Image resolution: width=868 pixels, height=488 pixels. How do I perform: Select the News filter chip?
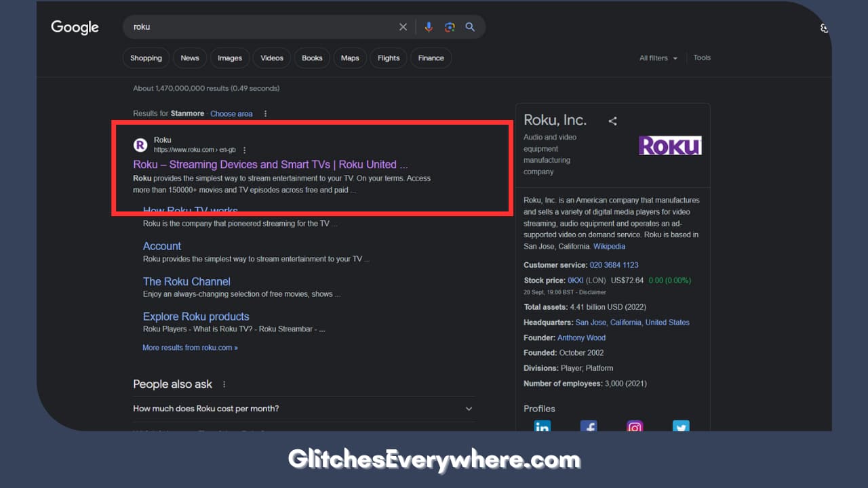point(190,58)
